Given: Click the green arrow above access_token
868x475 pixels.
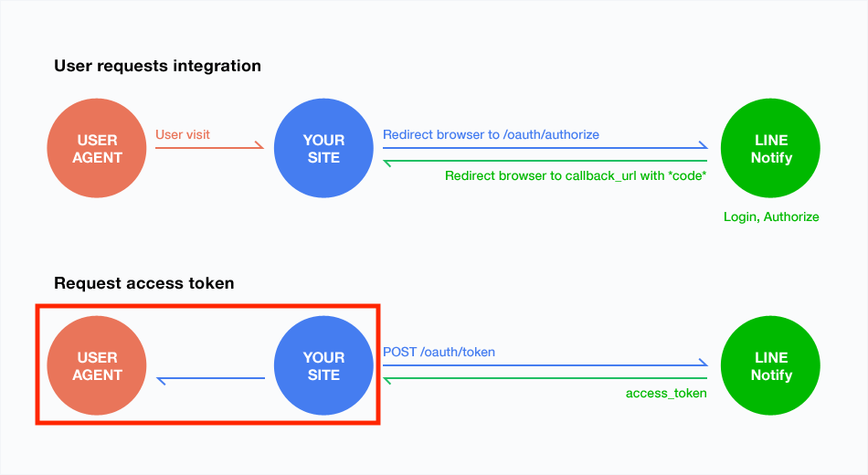Looking at the screenshot, I should click(545, 380).
